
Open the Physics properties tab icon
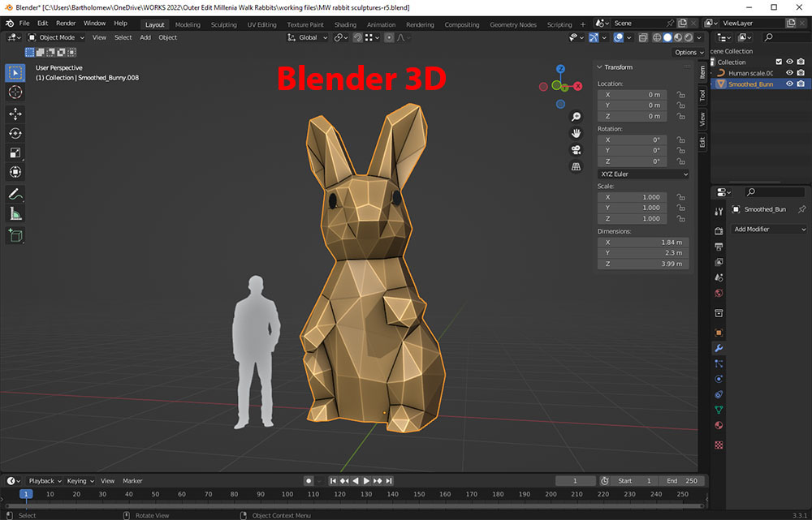click(x=719, y=380)
